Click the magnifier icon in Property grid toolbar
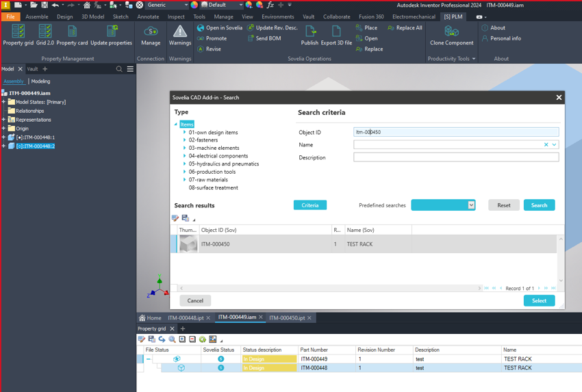Image resolution: width=582 pixels, height=392 pixels. tap(172, 339)
